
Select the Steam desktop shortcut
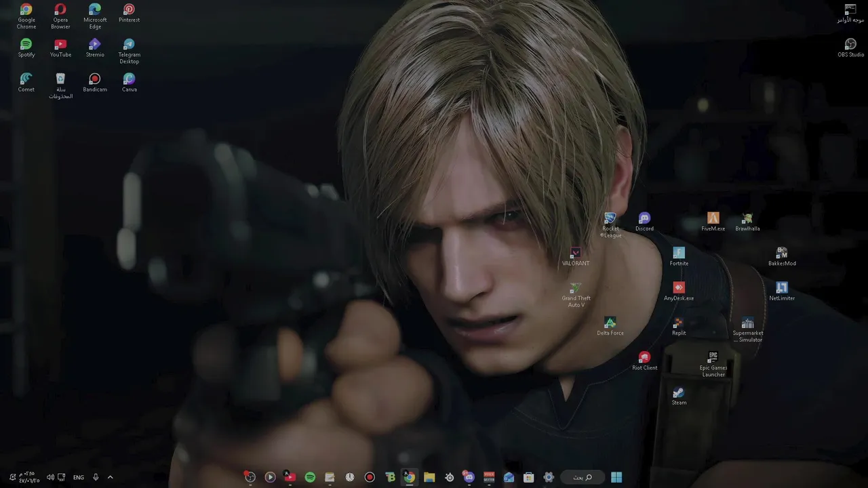[x=679, y=396]
